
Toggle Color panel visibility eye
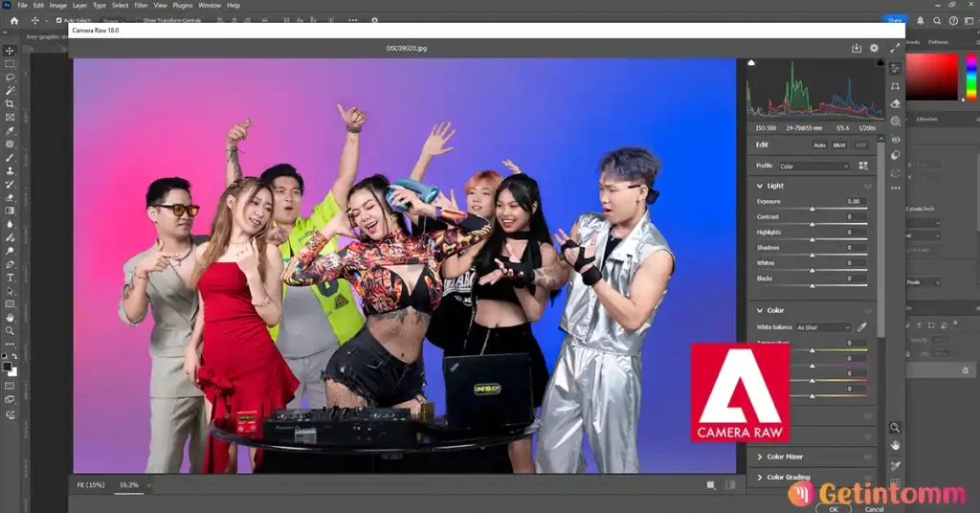pos(867,310)
